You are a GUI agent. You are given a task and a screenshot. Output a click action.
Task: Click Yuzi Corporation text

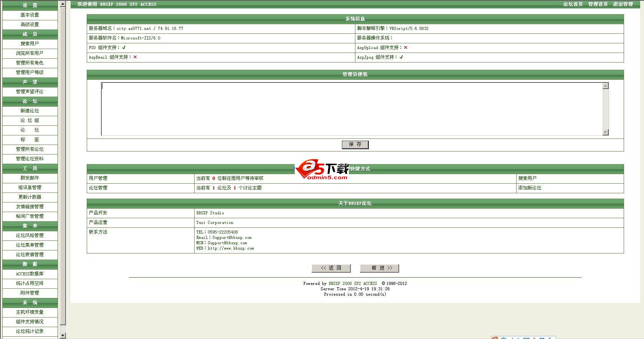[x=215, y=223]
